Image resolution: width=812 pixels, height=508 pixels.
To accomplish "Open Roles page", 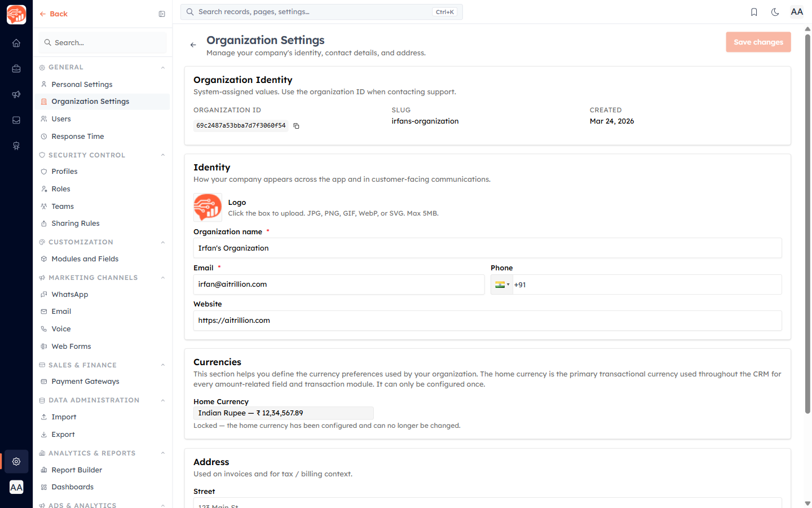I will [x=103, y=189].
